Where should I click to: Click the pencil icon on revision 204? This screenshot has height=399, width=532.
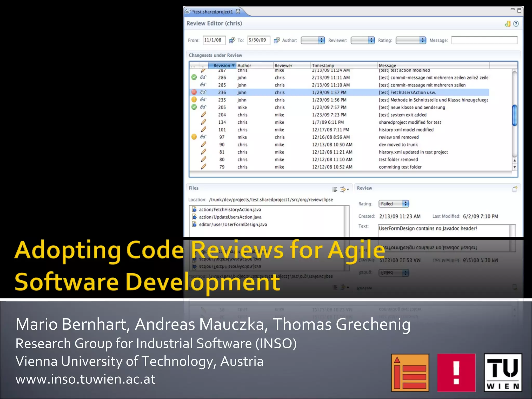click(x=203, y=115)
